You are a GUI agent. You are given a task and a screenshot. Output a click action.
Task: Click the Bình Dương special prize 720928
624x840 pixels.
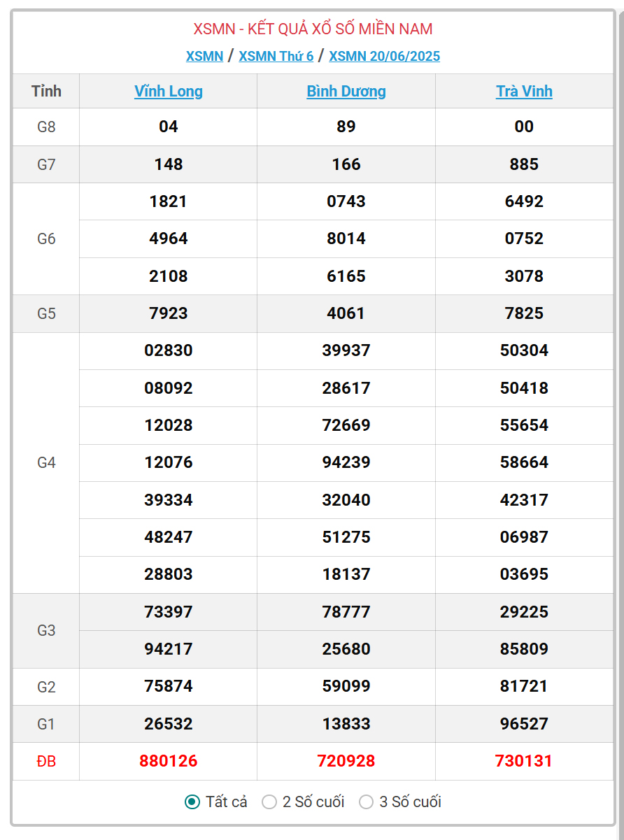coord(346,761)
